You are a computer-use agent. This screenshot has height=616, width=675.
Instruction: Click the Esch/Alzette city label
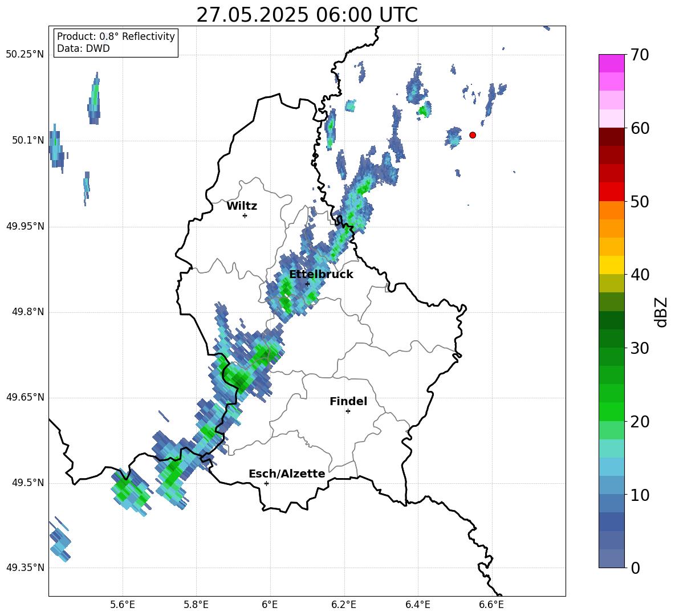click(x=287, y=474)
